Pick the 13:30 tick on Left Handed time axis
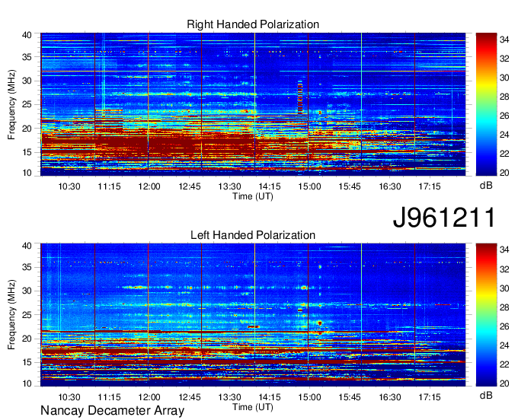This screenshot has height=420, width=518. tap(229, 397)
